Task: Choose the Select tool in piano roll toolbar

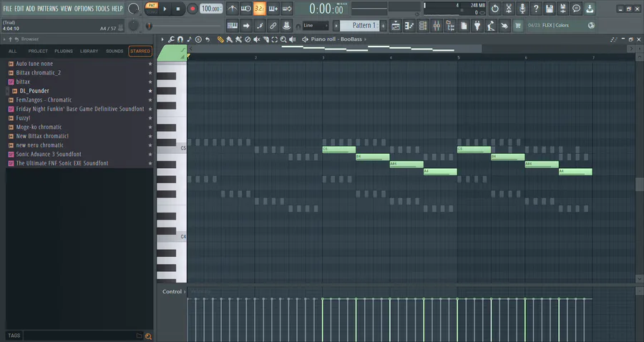Action: point(274,39)
